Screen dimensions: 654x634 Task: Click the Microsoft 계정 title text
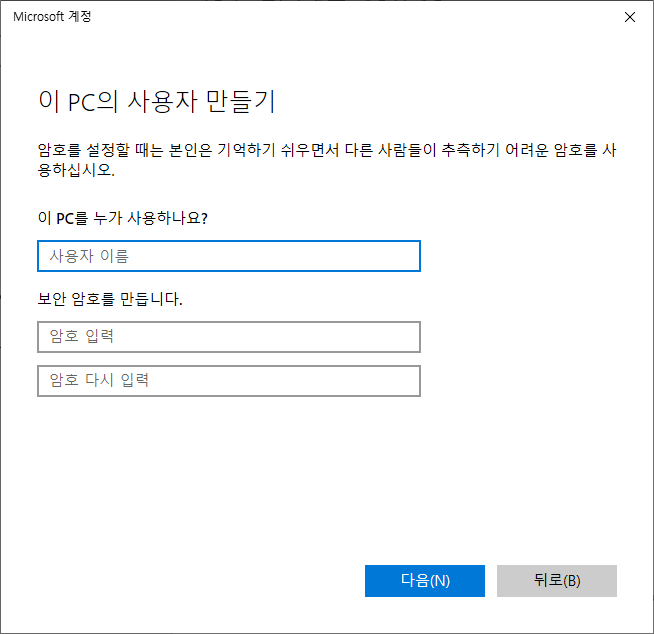click(52, 17)
